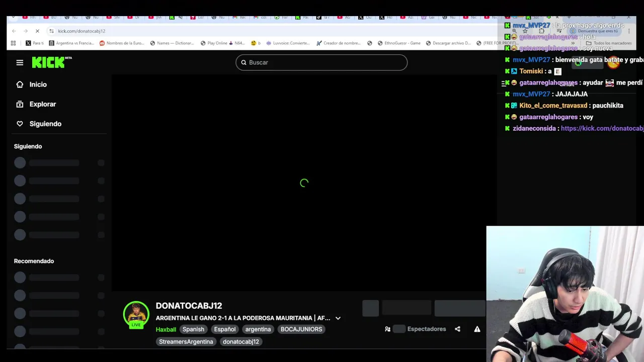
Task: Expand the tab search chevron in tab strip
Action: pyautogui.click(x=13, y=18)
